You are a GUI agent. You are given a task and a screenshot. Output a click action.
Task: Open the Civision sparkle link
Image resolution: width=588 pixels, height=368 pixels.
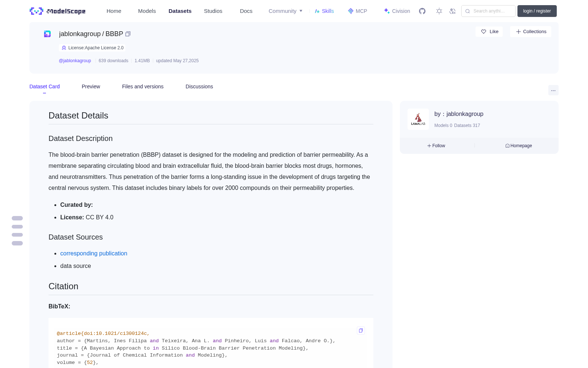click(x=397, y=11)
